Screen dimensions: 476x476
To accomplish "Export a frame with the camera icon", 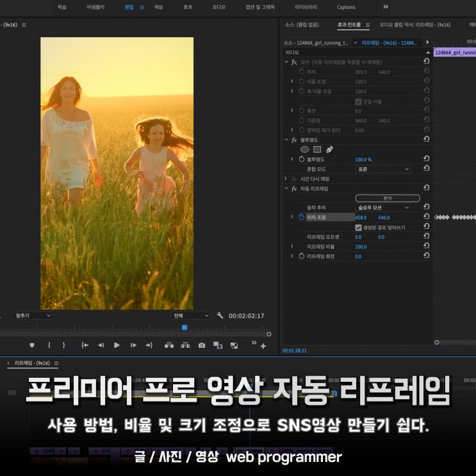I will click(202, 345).
